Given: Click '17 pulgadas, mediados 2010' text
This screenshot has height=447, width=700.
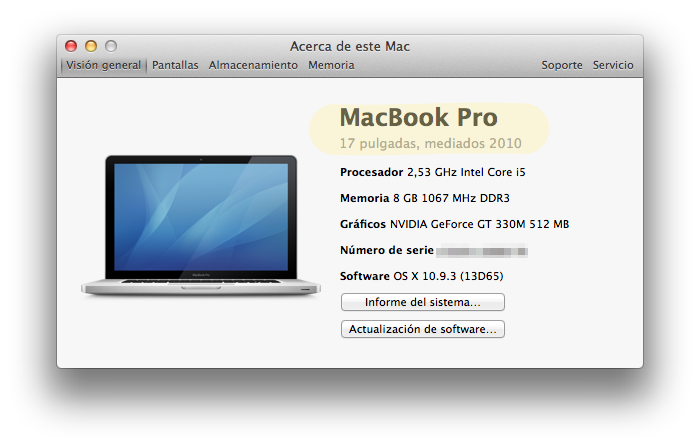Looking at the screenshot, I should click(x=430, y=143).
